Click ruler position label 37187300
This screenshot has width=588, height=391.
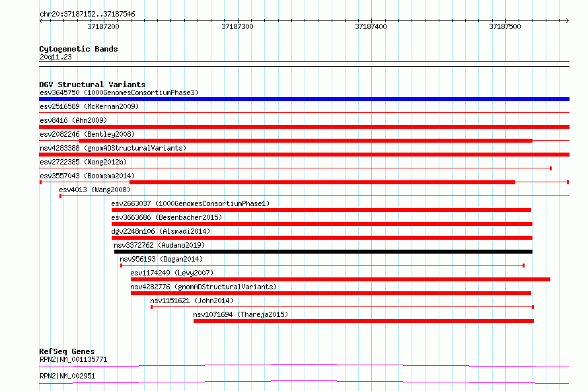(x=237, y=26)
